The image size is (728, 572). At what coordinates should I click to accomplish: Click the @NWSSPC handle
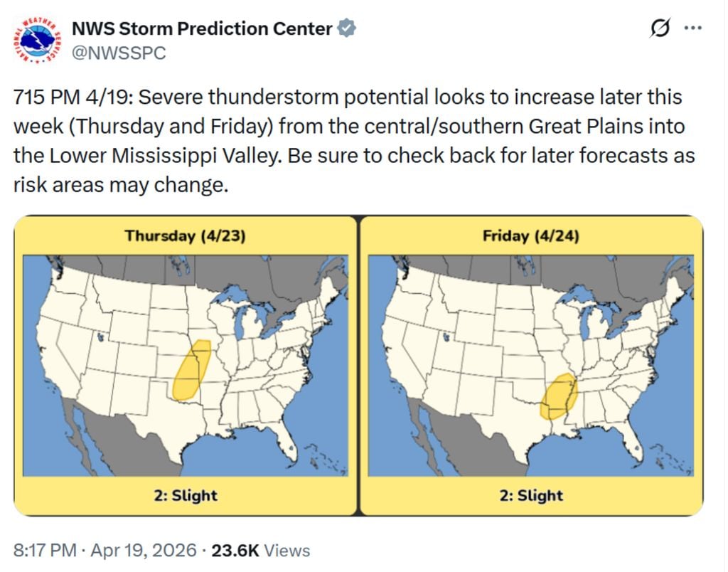[x=119, y=53]
